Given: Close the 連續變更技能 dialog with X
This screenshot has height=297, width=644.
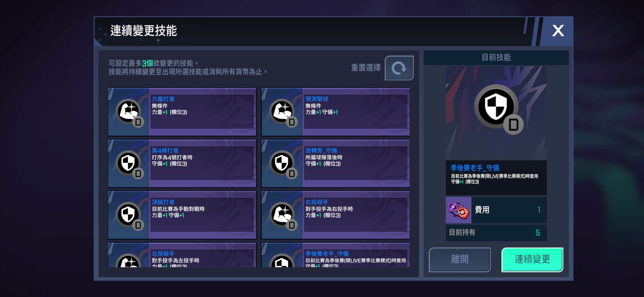Looking at the screenshot, I should [x=558, y=31].
